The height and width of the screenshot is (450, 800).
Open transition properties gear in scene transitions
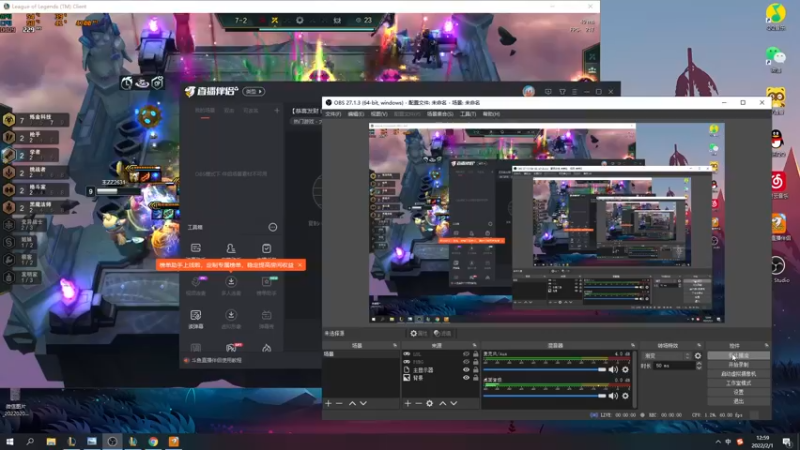(698, 356)
